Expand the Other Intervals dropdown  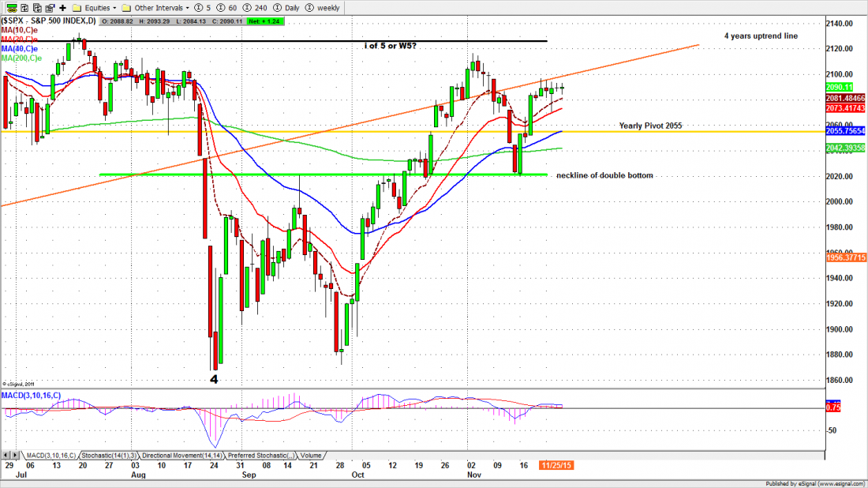click(155, 7)
